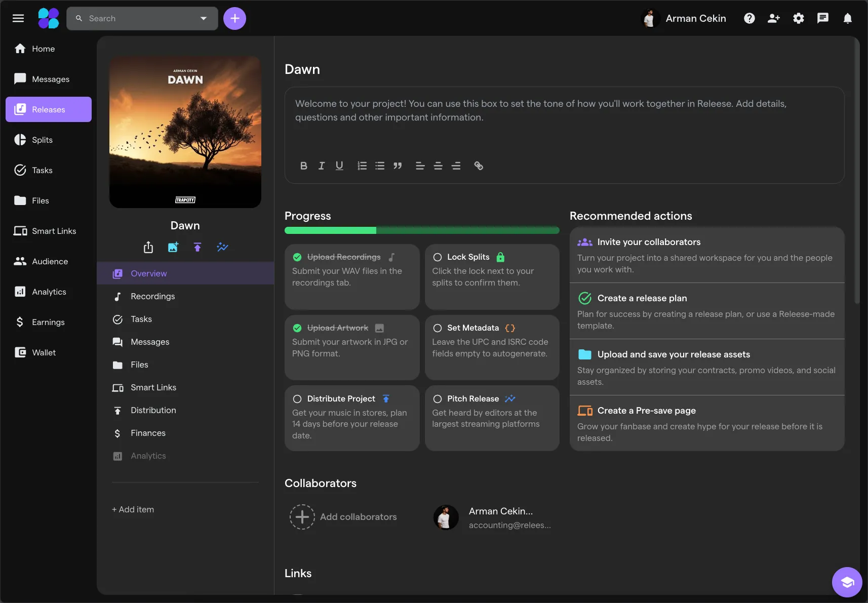This screenshot has width=868, height=603.
Task: Click the add artwork image icon under Dawn
Action: click(173, 247)
